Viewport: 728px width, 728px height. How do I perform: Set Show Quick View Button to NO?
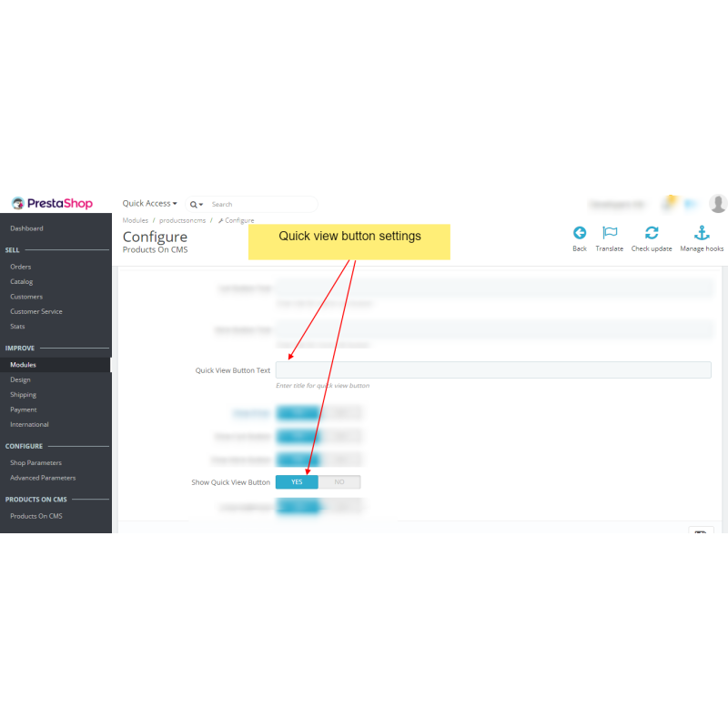tap(339, 482)
